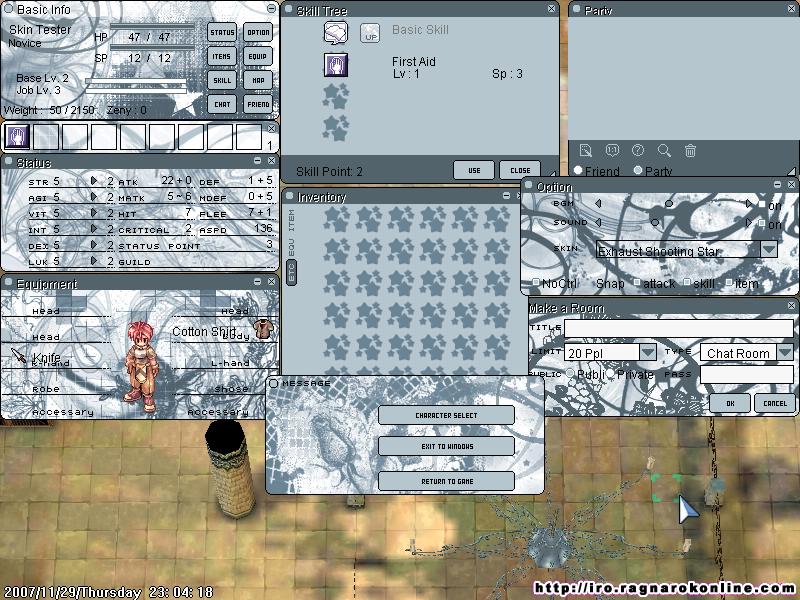Image resolution: width=800 pixels, height=600 pixels.
Task: Increase STR with its arrow in Status
Action: coord(94,181)
